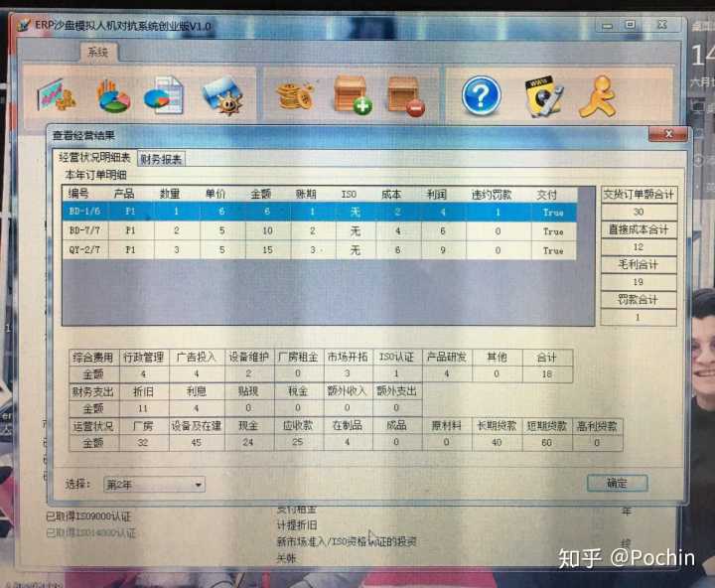
Task: Click the 产品 column header
Action: tap(124, 194)
